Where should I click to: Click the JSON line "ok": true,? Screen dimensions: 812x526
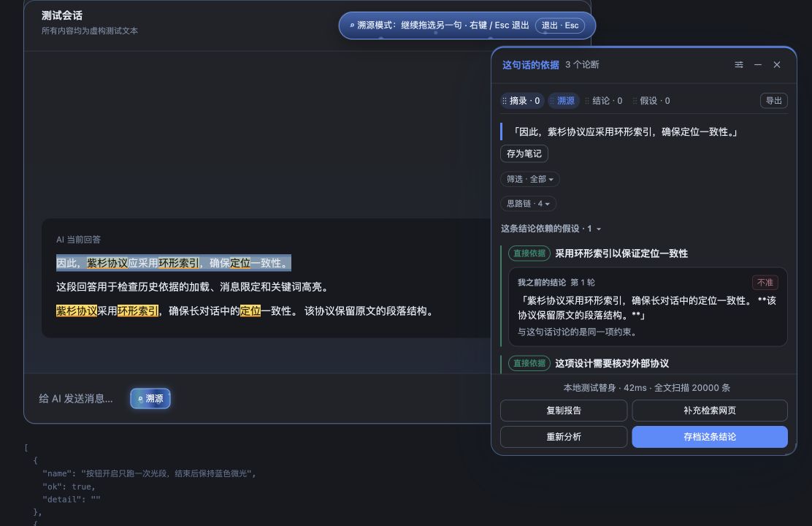pyautogui.click(x=69, y=487)
